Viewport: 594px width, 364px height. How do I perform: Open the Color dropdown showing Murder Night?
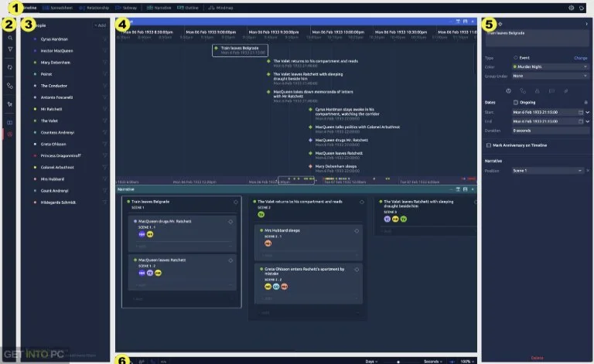point(550,66)
